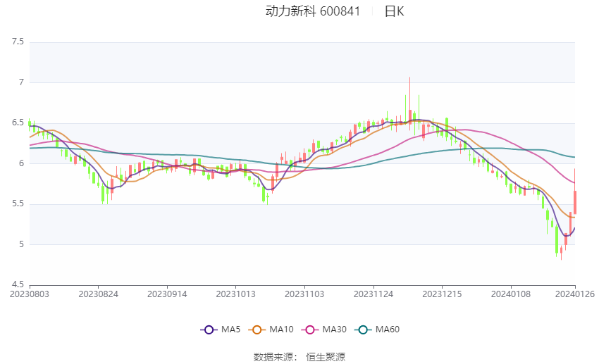This screenshot has height=364, width=599.
Task: Click x-axis date label 20240126
Action: pyautogui.click(x=575, y=294)
